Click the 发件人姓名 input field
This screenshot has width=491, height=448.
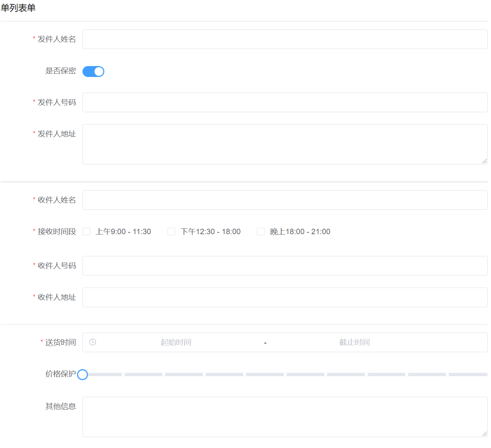(x=285, y=39)
